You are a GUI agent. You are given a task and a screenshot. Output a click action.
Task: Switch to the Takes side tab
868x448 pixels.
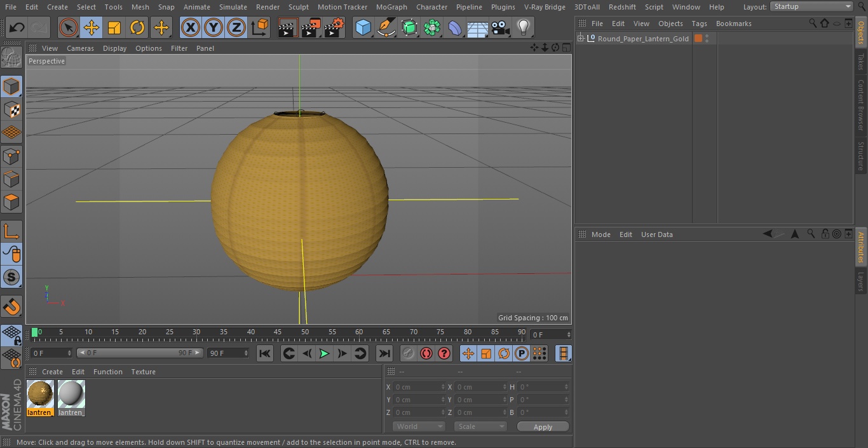(861, 62)
